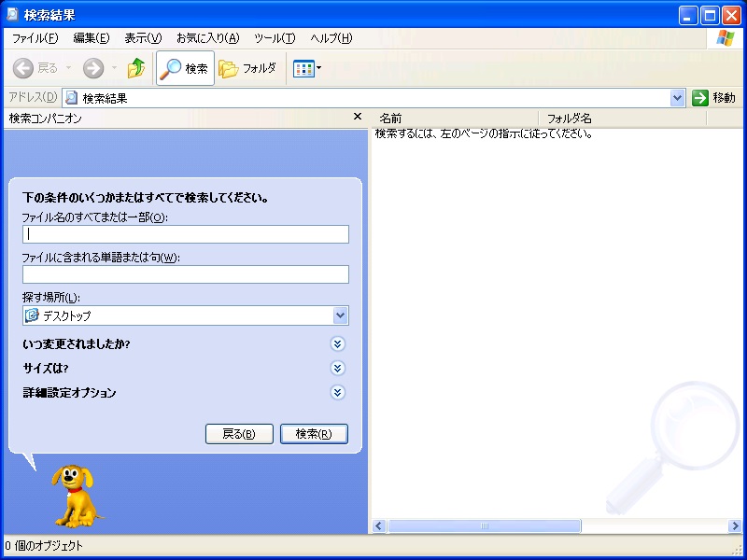Viewport: 747px width, 560px height.
Task: Click the Up folder toolbar icon
Action: (x=136, y=68)
